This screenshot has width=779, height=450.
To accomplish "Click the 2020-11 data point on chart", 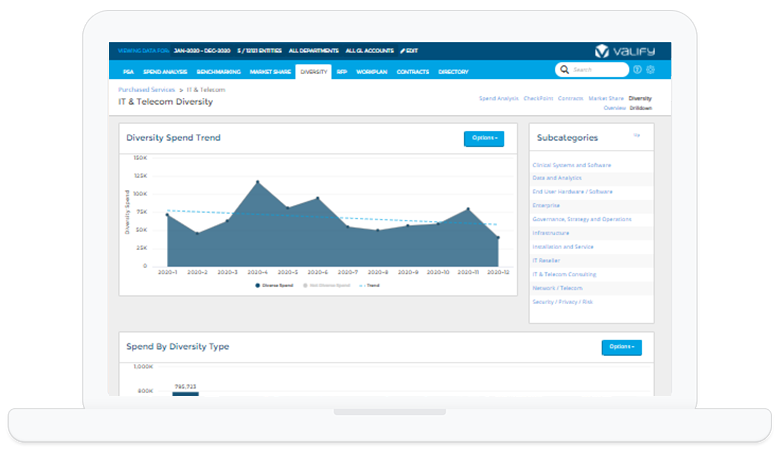I will click(468, 209).
